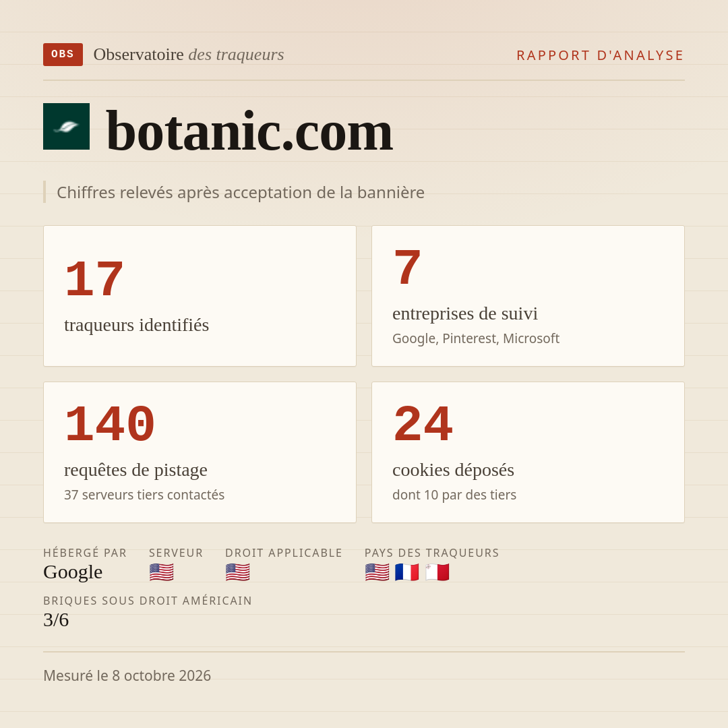Click the Hébergé par label
This screenshot has height=728, width=728.
85,553
